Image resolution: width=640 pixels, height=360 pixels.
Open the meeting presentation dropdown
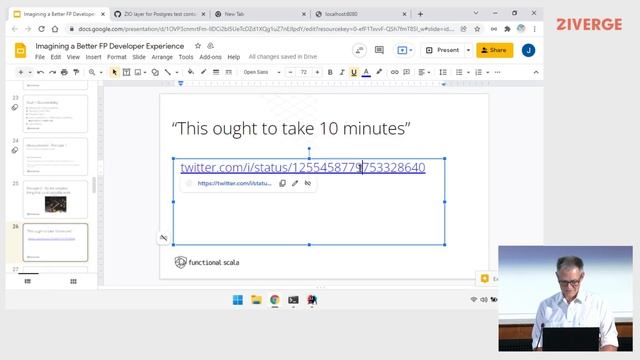404,50
